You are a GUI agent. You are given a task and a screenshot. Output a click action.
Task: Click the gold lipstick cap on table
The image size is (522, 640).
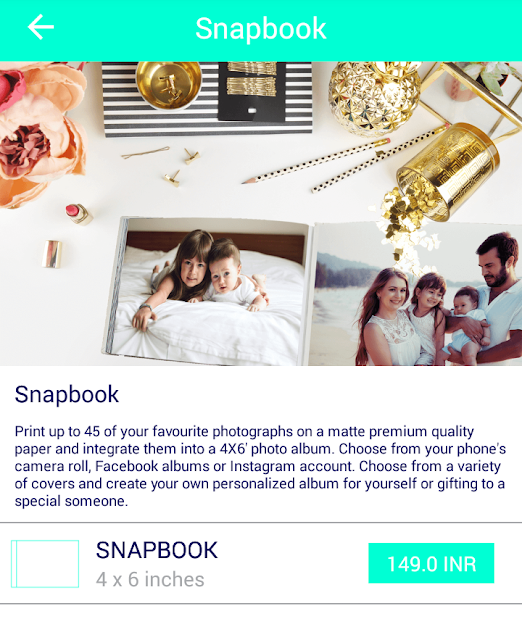point(52,254)
